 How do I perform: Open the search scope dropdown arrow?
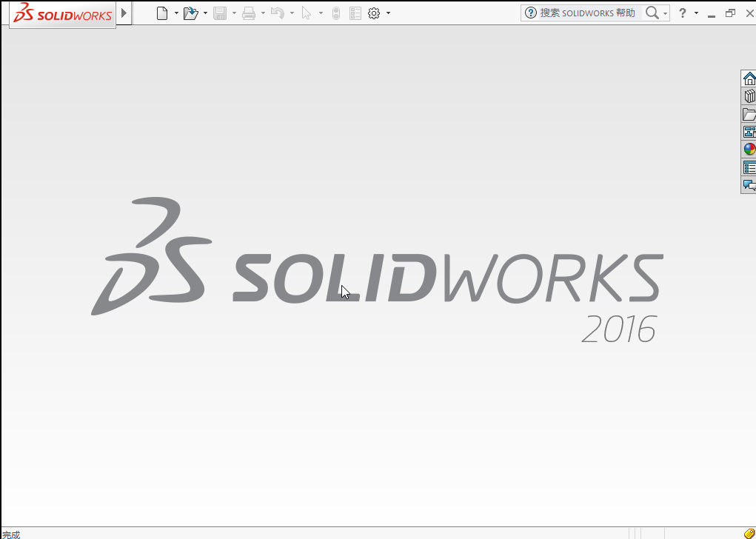666,13
